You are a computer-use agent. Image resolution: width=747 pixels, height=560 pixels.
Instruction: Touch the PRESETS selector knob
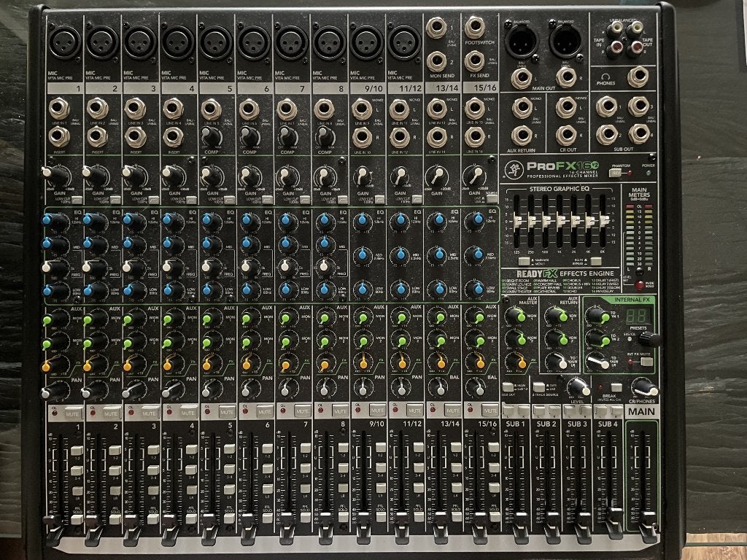(x=649, y=339)
